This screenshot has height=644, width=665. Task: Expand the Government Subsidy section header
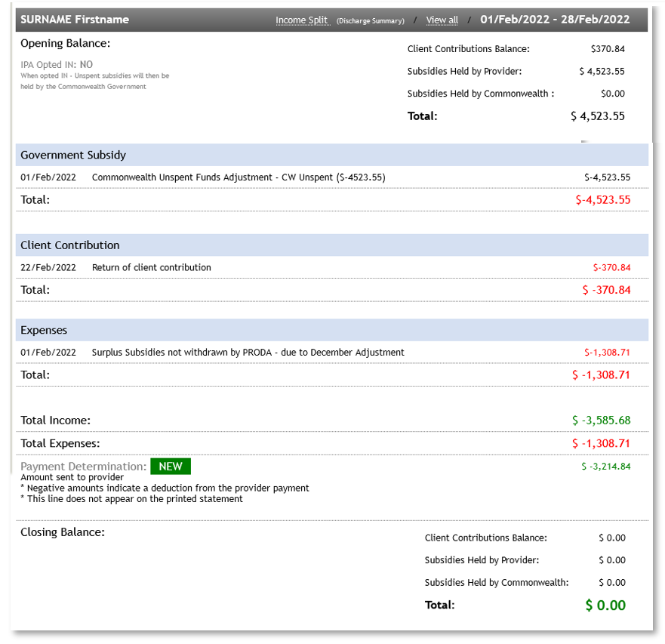tap(73, 155)
